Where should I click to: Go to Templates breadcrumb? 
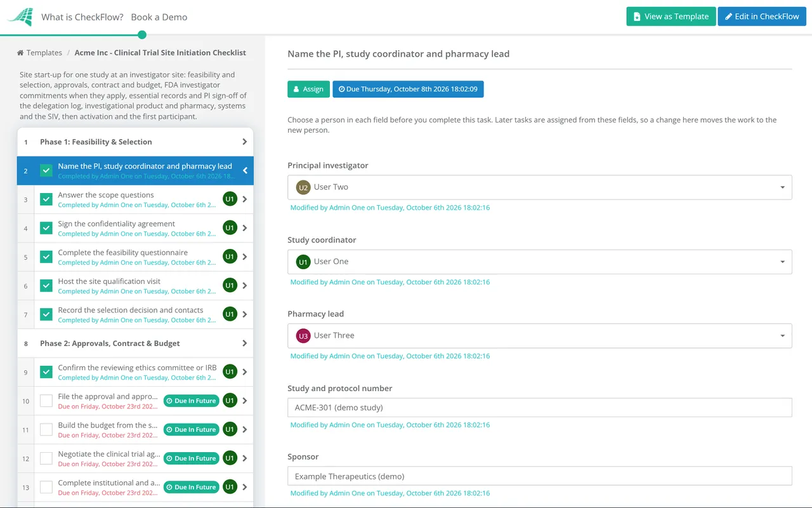[44, 53]
